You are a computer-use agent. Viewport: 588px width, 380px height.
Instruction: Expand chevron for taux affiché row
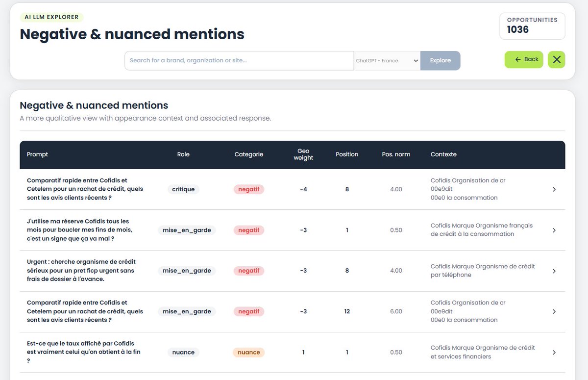554,352
